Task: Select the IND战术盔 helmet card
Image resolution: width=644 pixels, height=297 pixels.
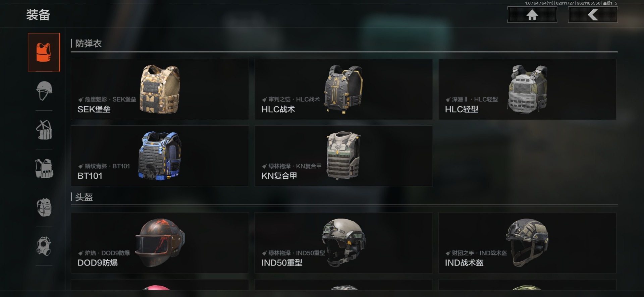Action: click(527, 243)
